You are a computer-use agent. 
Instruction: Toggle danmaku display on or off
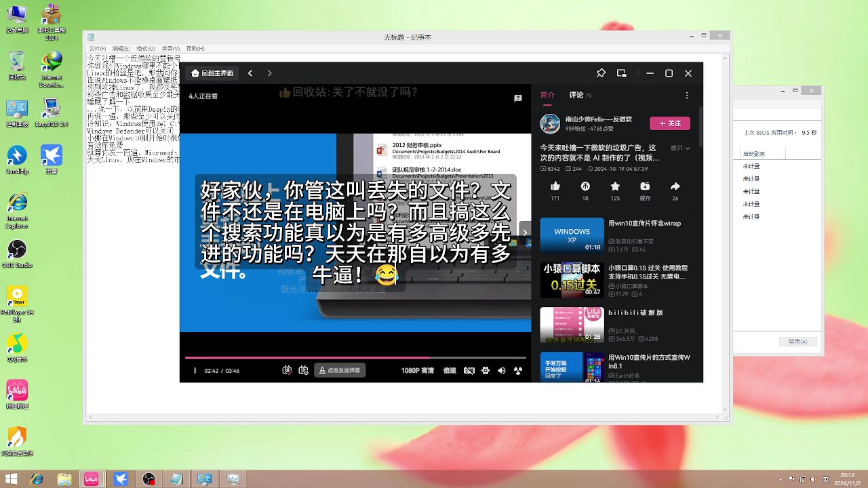pos(288,370)
